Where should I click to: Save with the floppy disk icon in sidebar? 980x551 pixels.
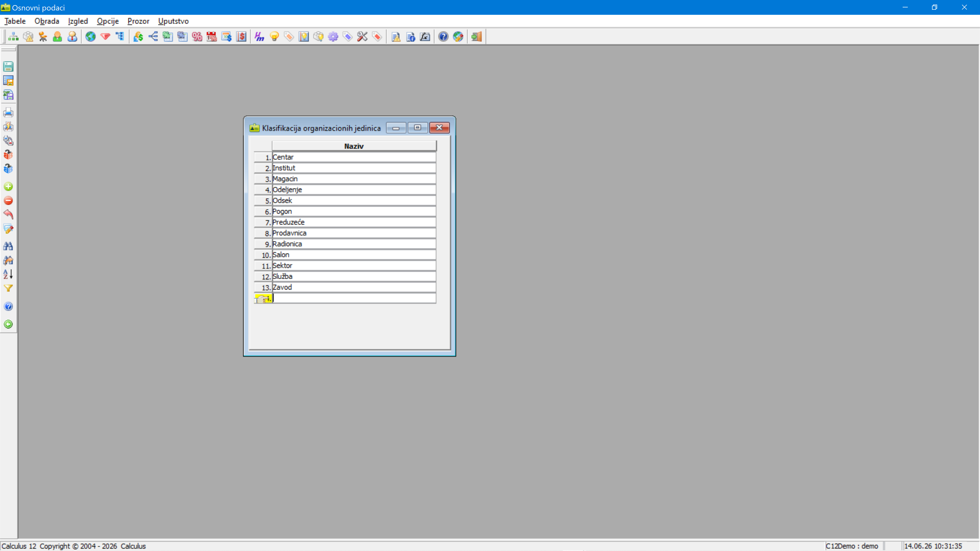[8, 67]
